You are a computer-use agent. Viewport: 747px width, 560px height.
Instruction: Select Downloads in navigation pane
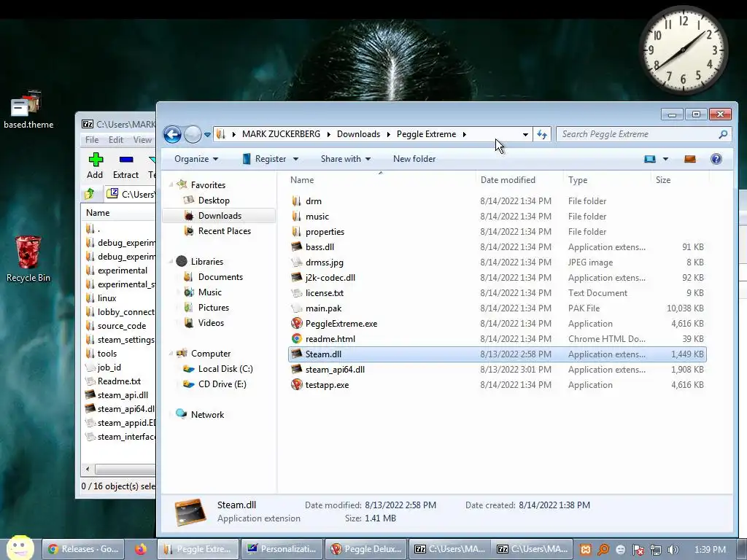[x=220, y=216]
